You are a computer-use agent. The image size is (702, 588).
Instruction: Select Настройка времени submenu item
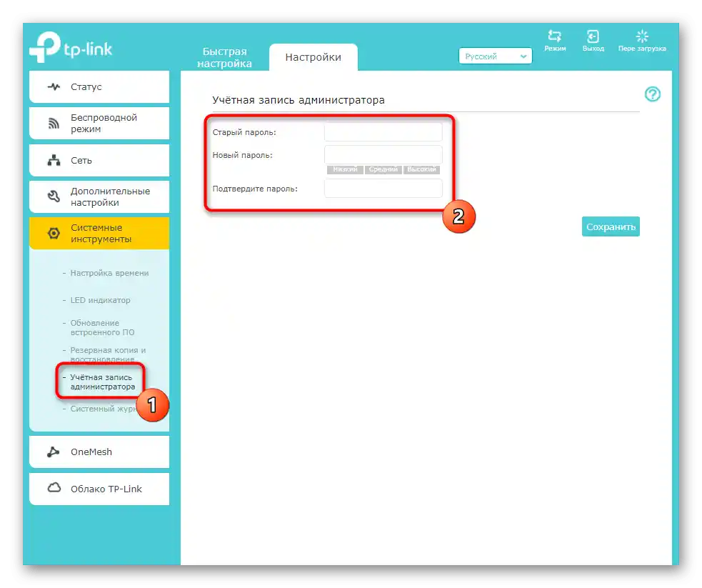[x=109, y=273]
